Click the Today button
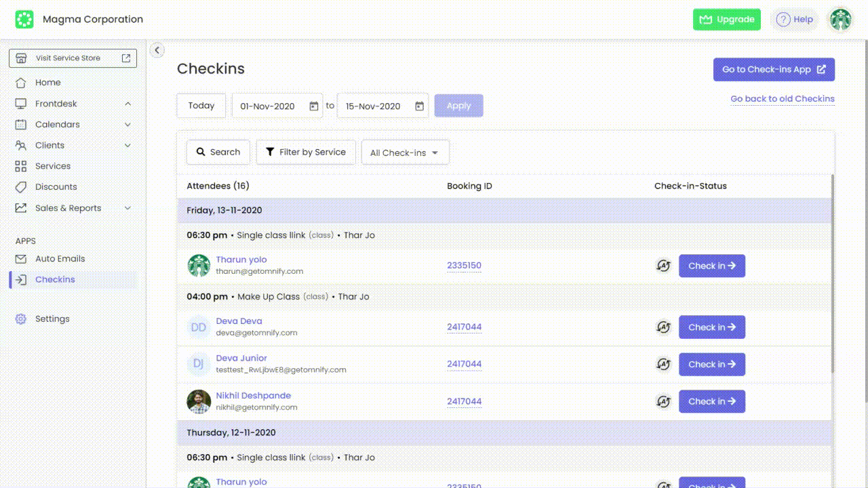Screen dimensions: 868x488 [x=201, y=106]
